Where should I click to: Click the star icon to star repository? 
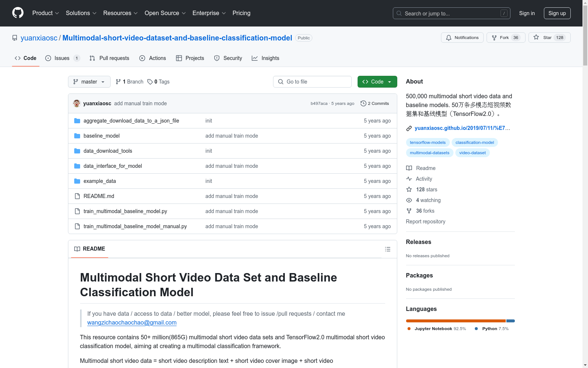coord(536,38)
